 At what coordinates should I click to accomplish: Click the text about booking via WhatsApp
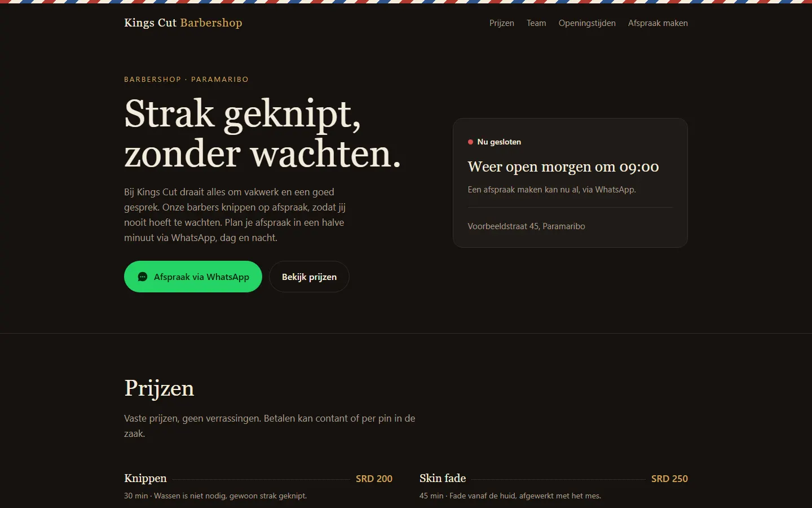pos(551,190)
